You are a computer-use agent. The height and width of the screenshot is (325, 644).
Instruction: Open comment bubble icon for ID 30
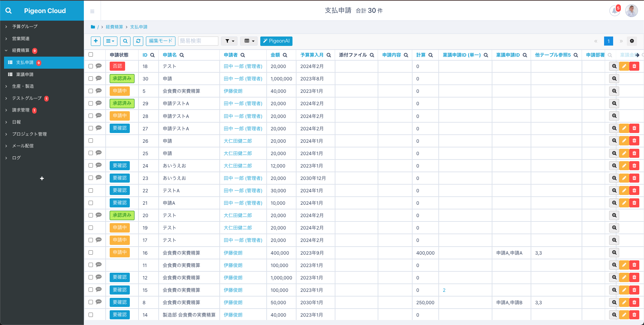(99, 78)
